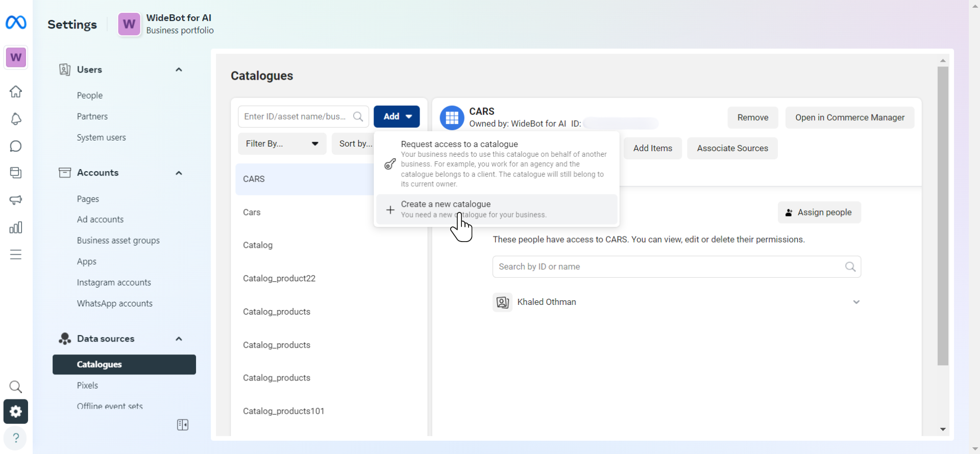Click the magnifier in people search box
This screenshot has height=454, width=980.
click(850, 267)
